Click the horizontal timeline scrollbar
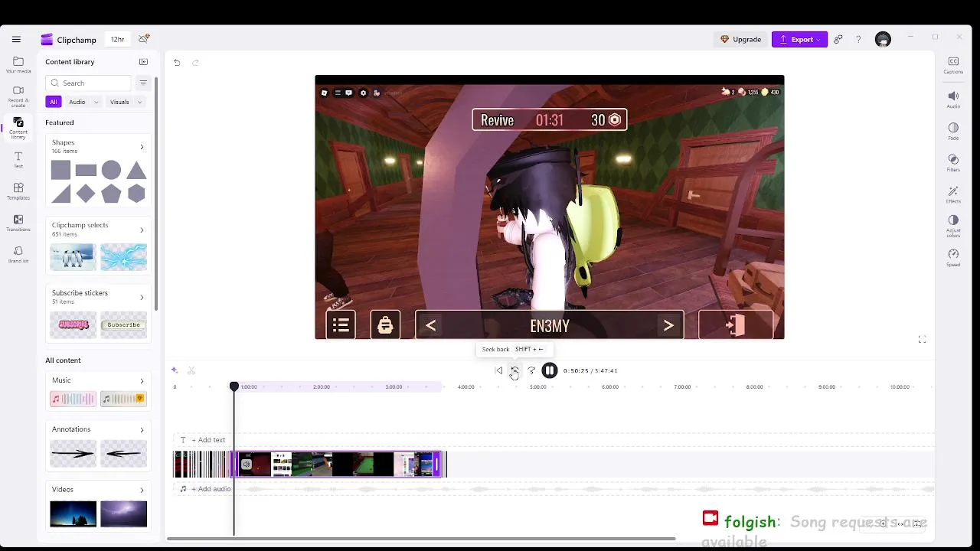Image resolution: width=980 pixels, height=551 pixels. click(421, 539)
